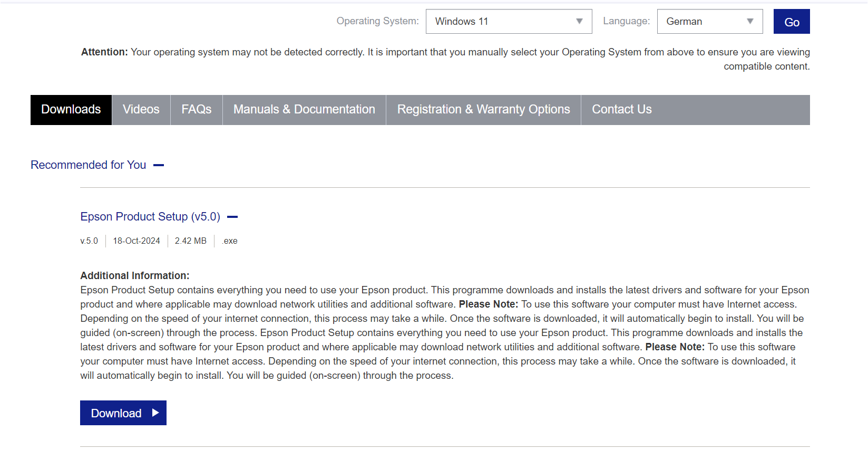The image size is (868, 459).
Task: Open the Operating System dropdown showing Windows 11
Action: click(509, 21)
